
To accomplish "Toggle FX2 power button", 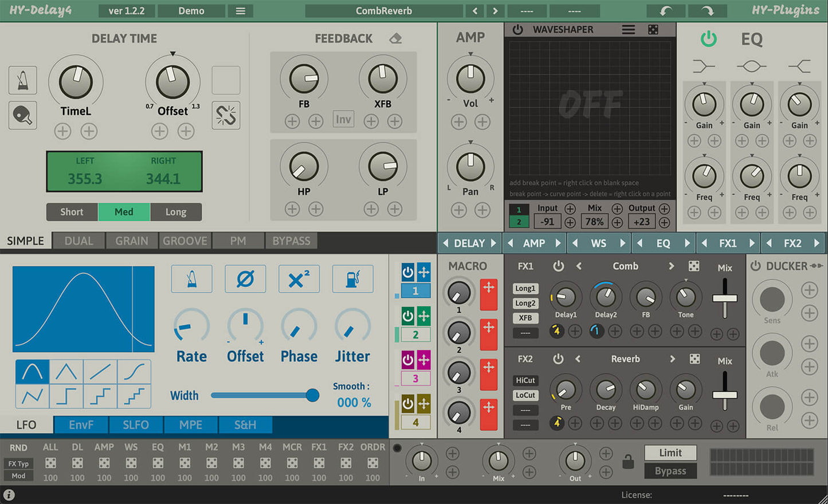I will [558, 359].
